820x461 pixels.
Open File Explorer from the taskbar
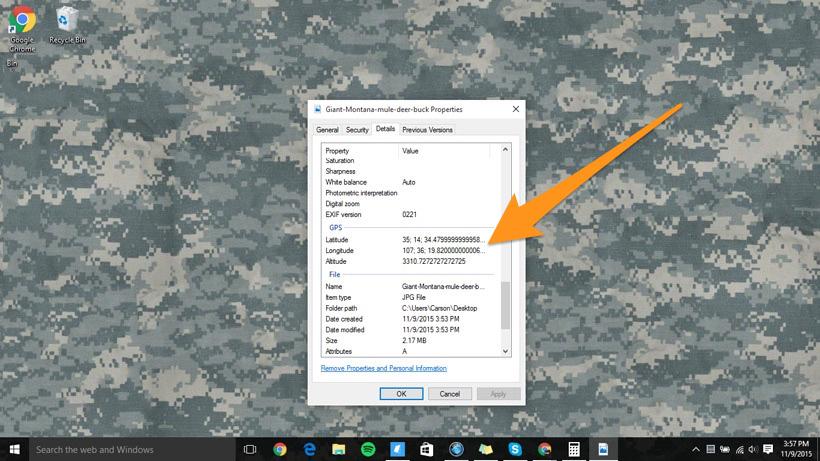pos(338,450)
